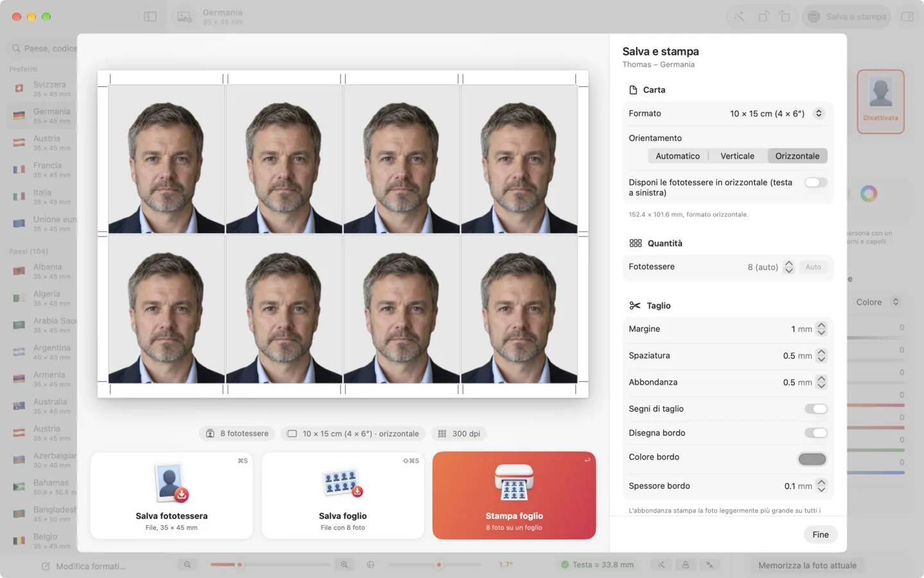Click the Svizzera flag icon in the sidebar
The width and height of the screenshot is (924, 578).
coord(19,89)
